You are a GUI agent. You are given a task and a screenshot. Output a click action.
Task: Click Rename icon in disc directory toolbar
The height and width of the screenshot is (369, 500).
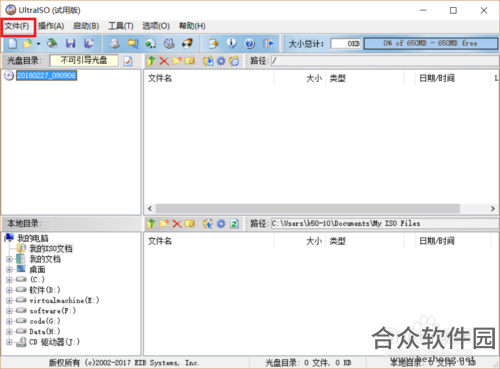pyautogui.click(x=190, y=61)
